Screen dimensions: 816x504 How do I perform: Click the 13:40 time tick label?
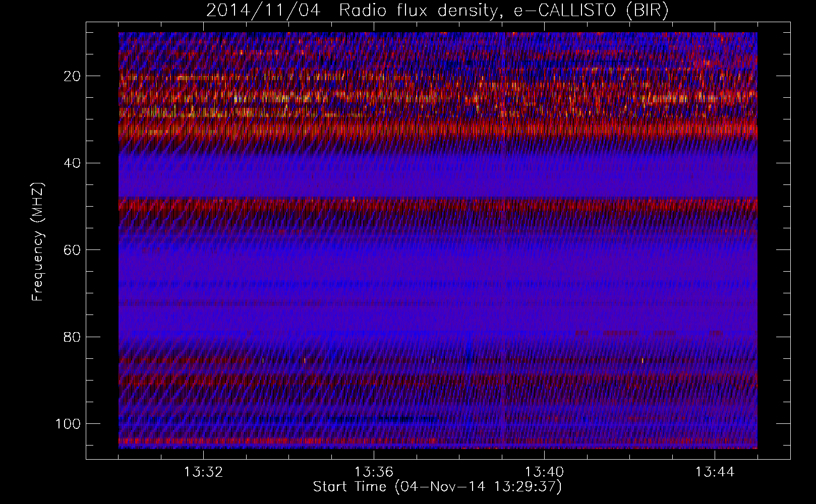click(x=544, y=472)
